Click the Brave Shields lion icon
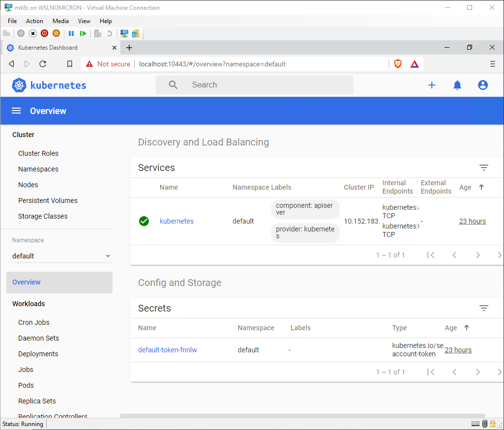 pos(398,64)
